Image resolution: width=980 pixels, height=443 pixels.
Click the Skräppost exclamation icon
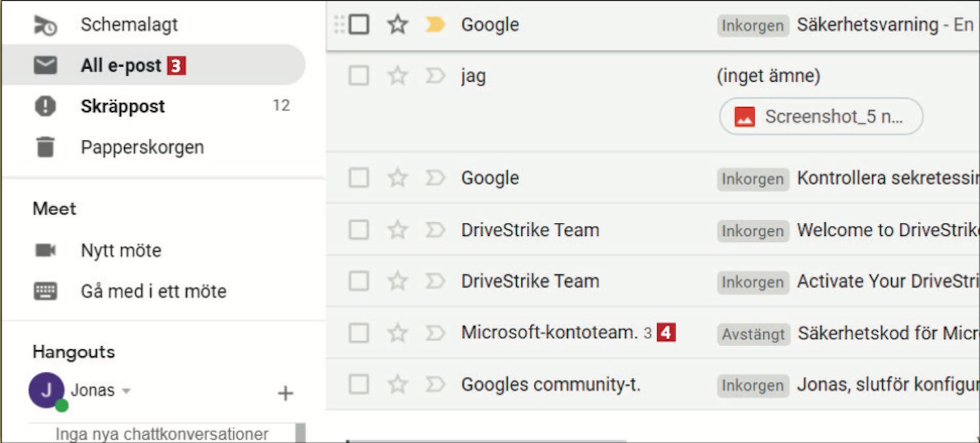pos(45,106)
